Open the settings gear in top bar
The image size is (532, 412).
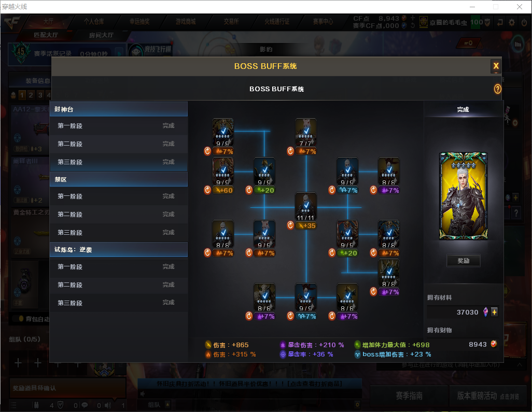click(x=512, y=22)
